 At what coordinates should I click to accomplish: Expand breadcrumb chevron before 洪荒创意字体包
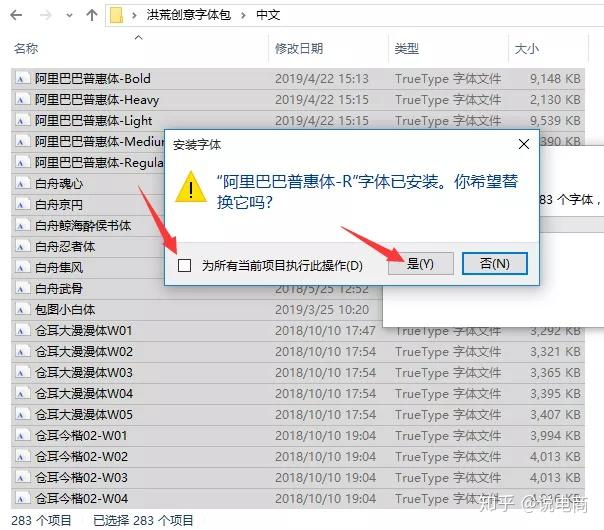pos(134,15)
